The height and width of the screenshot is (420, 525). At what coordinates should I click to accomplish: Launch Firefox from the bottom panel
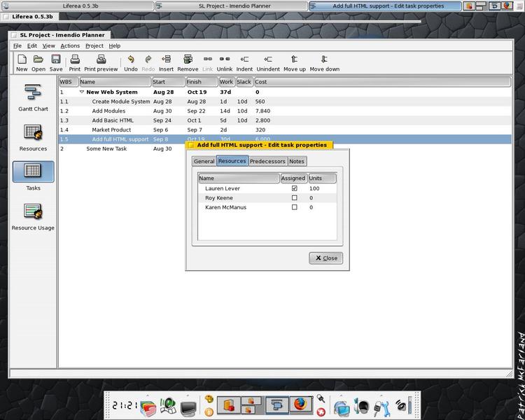click(300, 405)
